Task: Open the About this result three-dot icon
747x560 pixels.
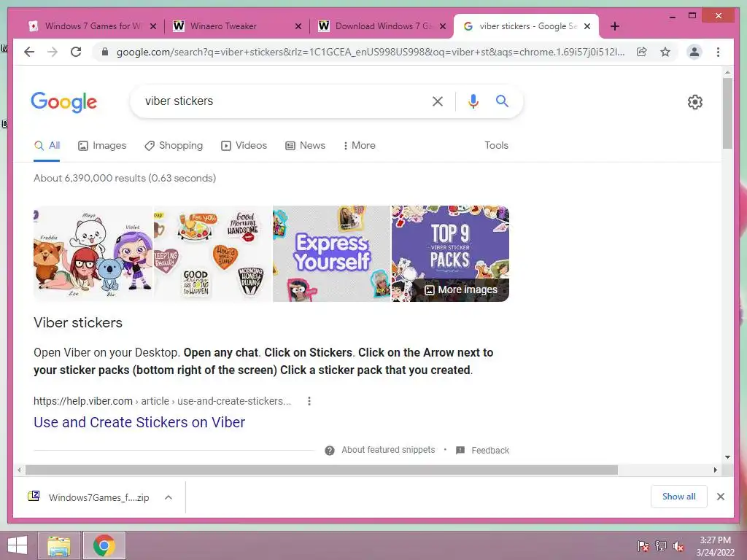Action: pyautogui.click(x=309, y=401)
